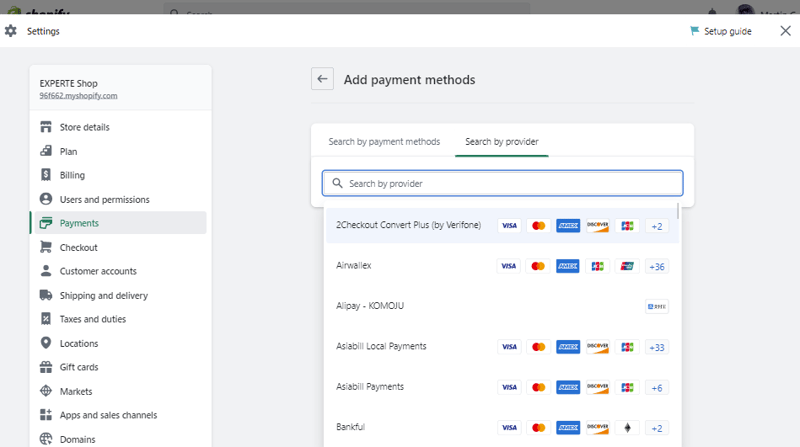Click the Discover icon in Asiabill Payments row
The width and height of the screenshot is (800, 447).
tap(597, 387)
